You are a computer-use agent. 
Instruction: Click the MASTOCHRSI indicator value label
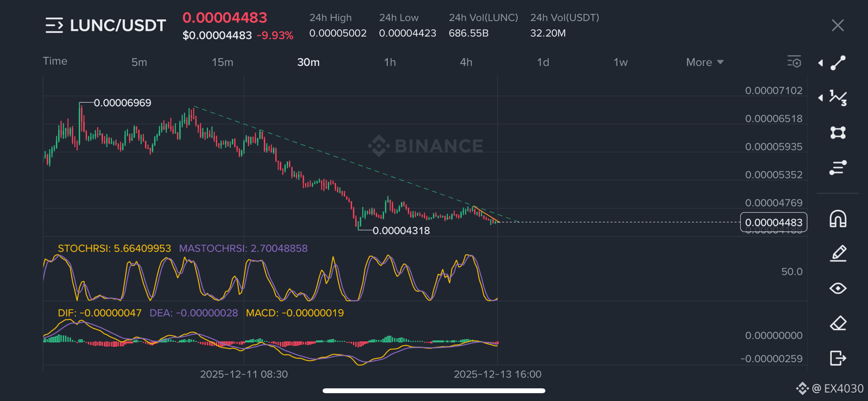point(243,248)
